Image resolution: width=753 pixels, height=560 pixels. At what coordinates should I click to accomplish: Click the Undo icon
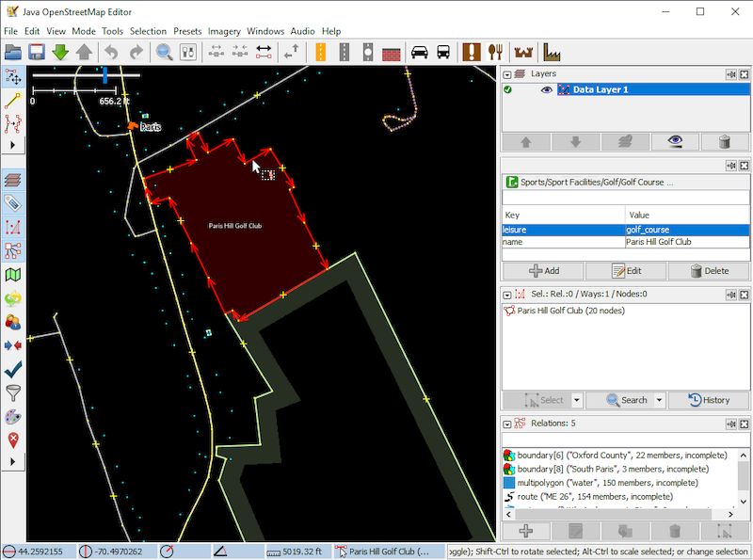(x=111, y=52)
